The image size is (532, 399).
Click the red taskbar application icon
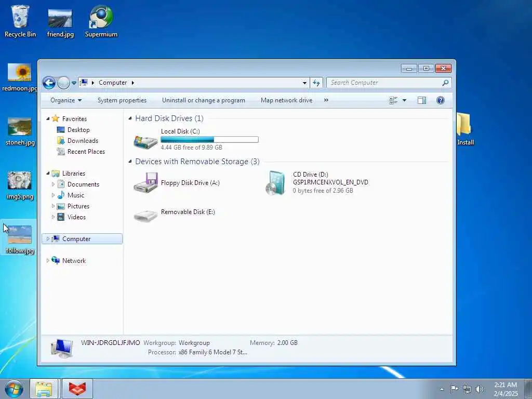[77, 389]
